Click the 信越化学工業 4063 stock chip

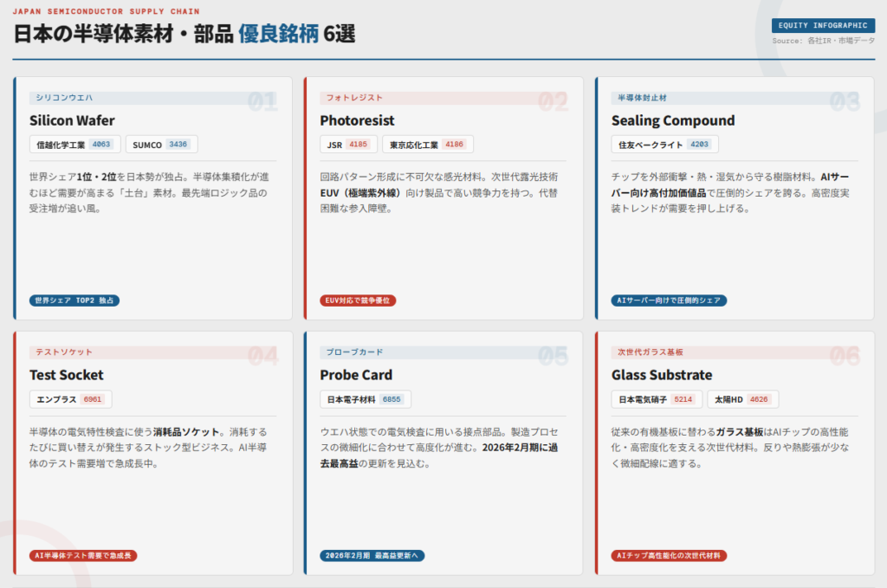click(x=74, y=145)
